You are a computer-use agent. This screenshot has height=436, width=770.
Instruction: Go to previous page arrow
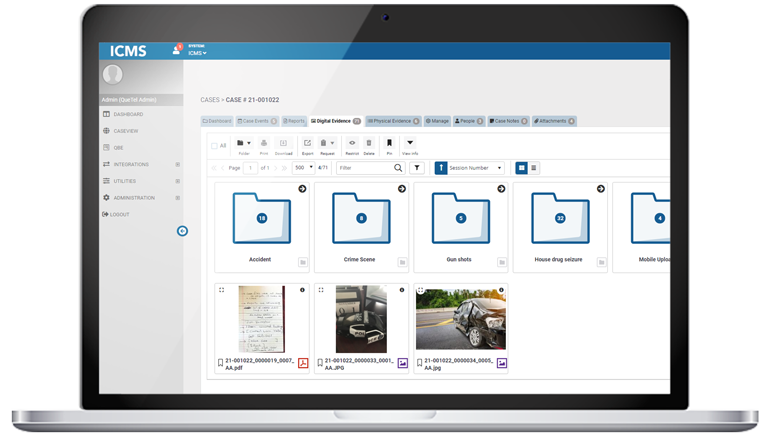[x=222, y=168]
